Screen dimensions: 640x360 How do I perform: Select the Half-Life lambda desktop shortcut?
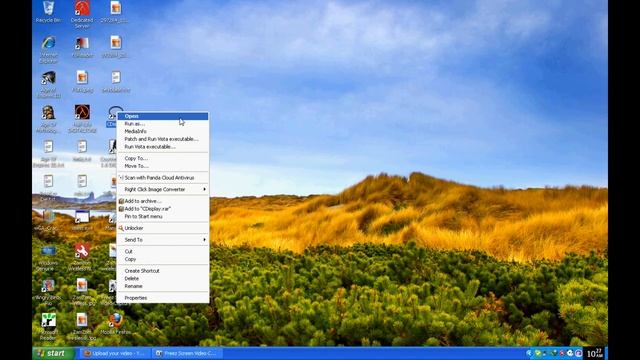click(82, 119)
